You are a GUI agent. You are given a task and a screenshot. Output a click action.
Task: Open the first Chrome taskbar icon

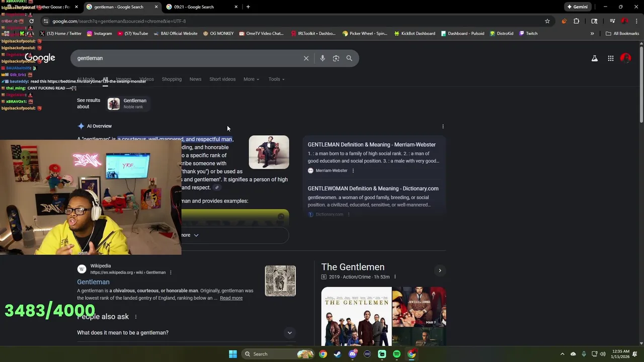[323, 354]
